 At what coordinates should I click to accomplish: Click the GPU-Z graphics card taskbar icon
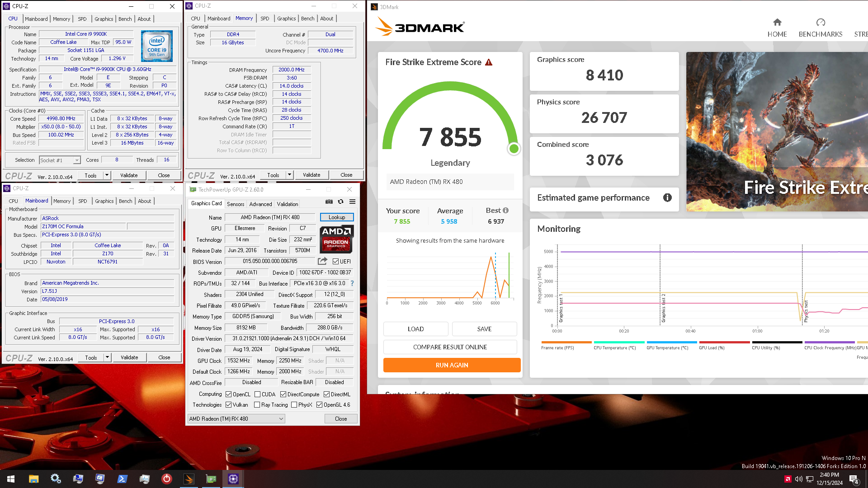pyautogui.click(x=211, y=479)
